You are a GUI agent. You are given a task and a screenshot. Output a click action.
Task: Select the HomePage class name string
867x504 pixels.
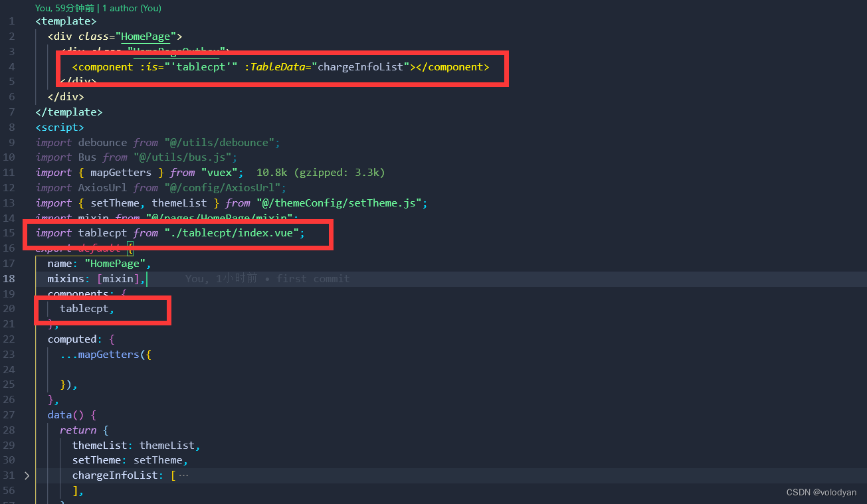[x=145, y=36]
